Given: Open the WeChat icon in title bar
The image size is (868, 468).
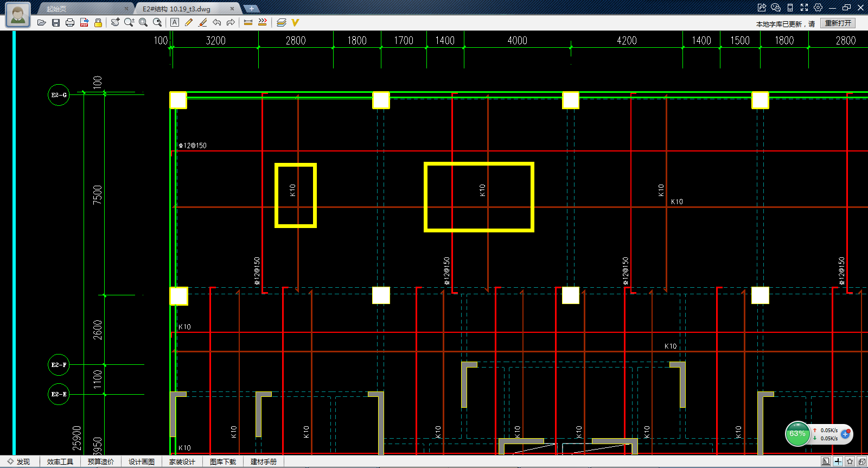Looking at the screenshot, I should click(x=776, y=8).
